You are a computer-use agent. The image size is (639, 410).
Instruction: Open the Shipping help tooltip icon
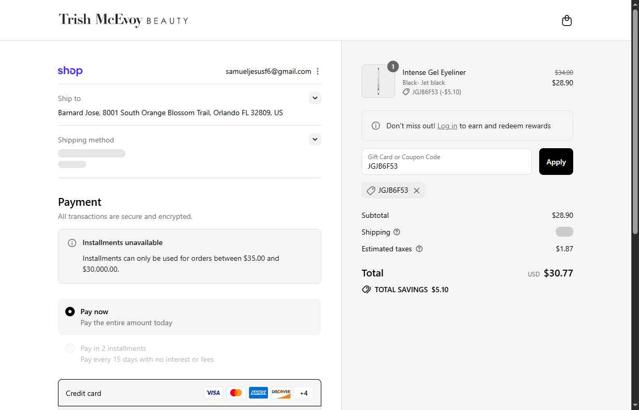point(397,232)
